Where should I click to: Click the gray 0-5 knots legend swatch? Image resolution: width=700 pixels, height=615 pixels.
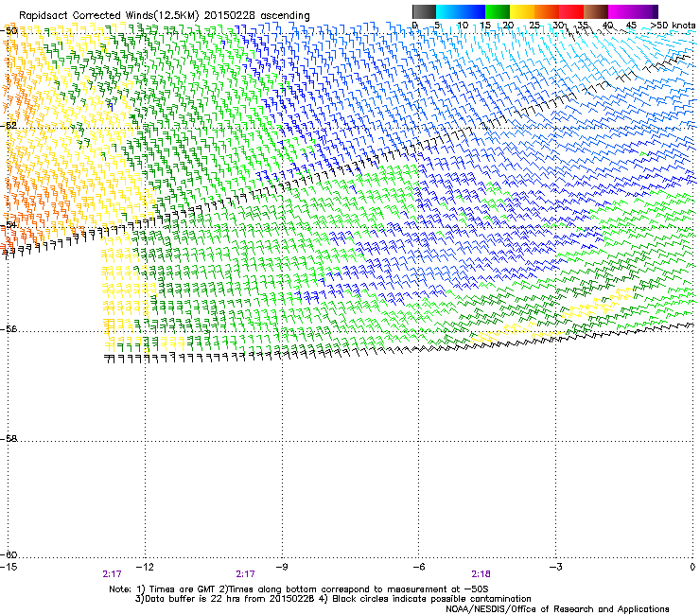point(424,11)
